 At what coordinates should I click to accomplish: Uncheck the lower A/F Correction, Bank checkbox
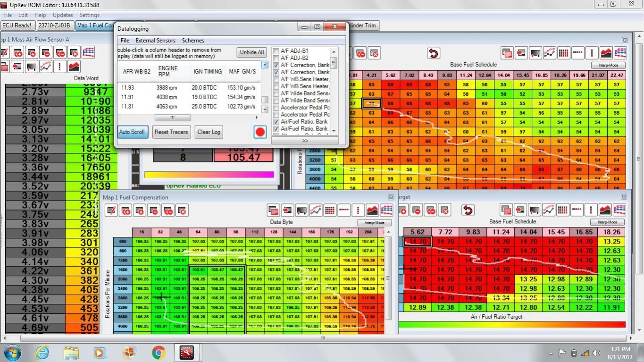click(276, 72)
